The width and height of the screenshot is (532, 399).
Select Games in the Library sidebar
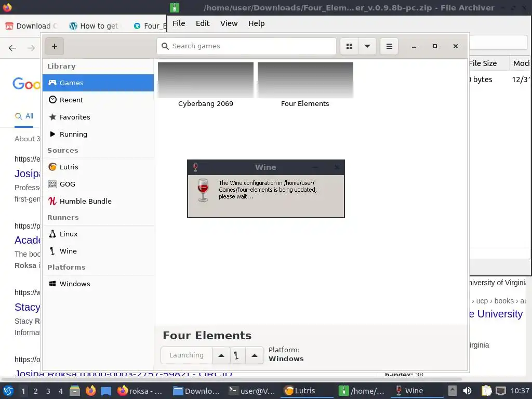pos(98,83)
